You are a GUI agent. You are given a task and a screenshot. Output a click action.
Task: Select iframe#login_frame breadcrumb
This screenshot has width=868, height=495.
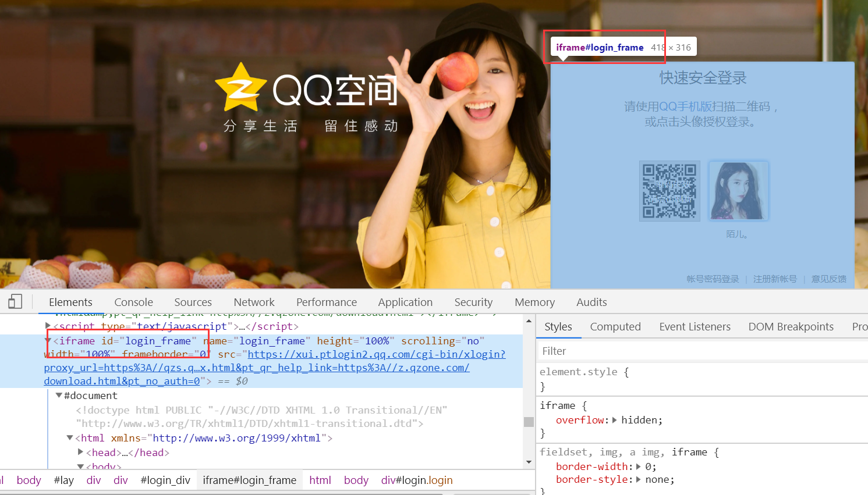[x=249, y=480]
